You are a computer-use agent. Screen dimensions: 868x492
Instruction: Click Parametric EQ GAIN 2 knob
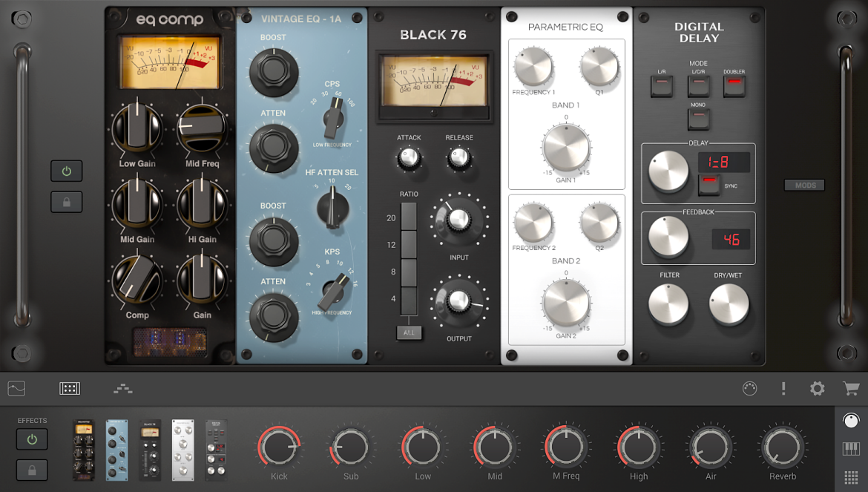[566, 304]
